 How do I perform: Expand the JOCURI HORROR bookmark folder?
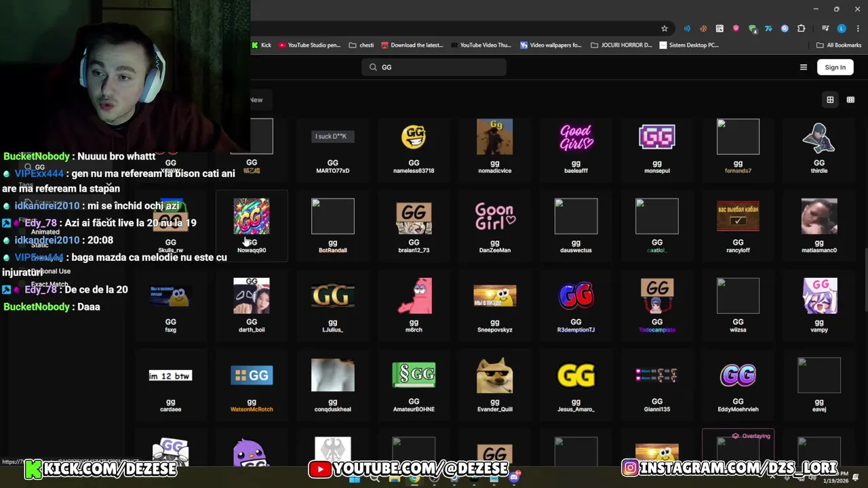pos(622,45)
